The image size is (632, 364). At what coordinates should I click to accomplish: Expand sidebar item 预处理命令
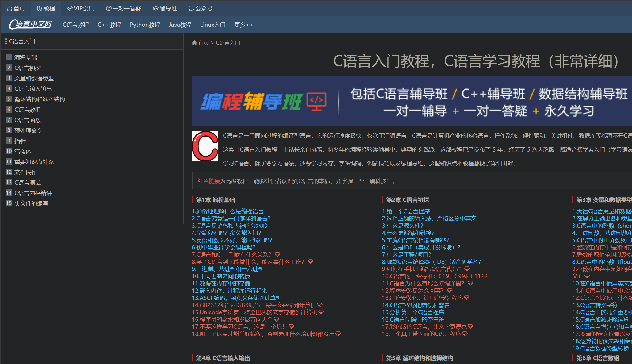(28, 130)
